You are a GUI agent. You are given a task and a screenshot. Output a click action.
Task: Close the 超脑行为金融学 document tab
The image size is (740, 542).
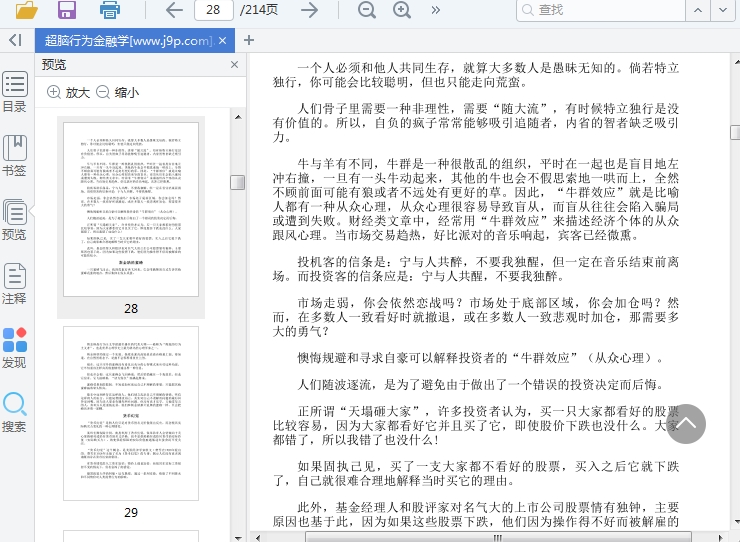point(223,41)
